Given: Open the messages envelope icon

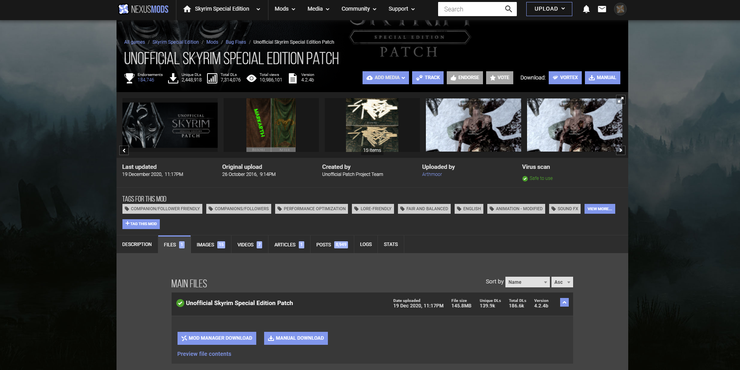Looking at the screenshot, I should pos(602,9).
